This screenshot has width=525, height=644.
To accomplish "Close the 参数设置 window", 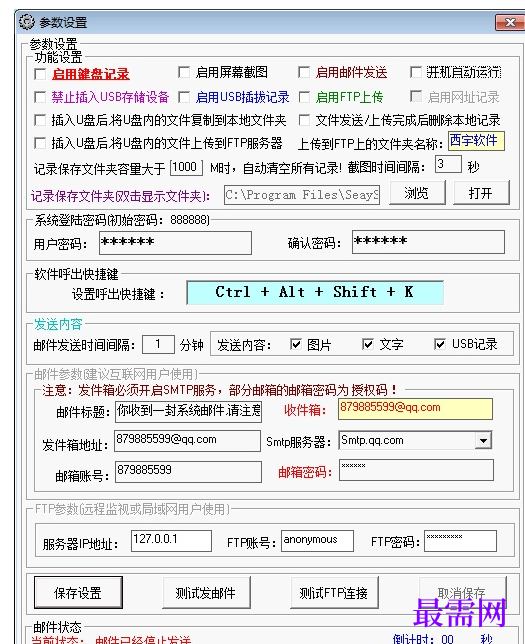I will point(510,22).
